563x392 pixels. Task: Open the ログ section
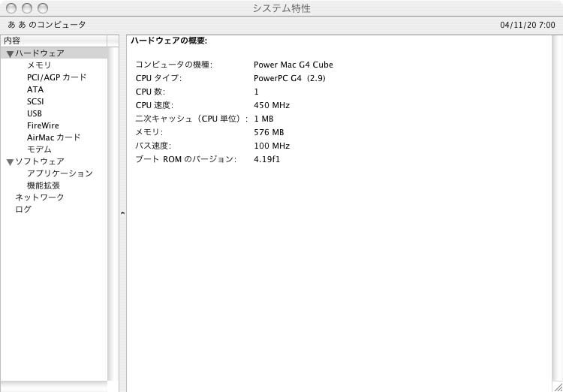[x=23, y=209]
